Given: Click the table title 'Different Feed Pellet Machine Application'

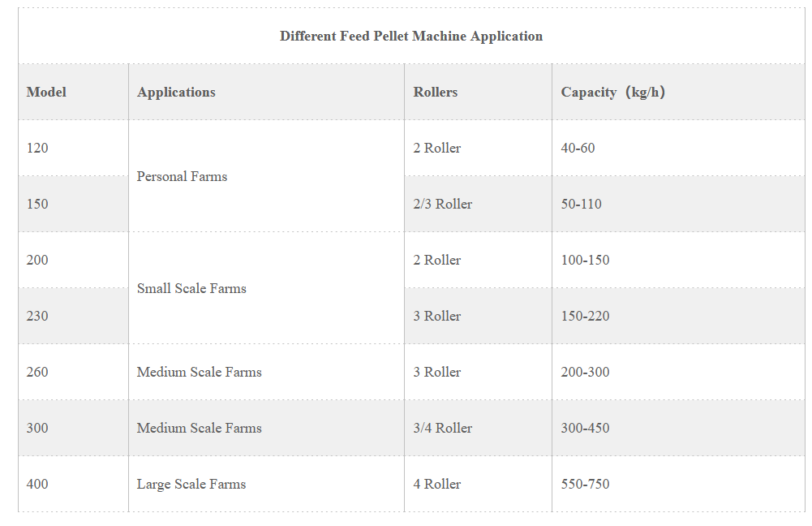Looking at the screenshot, I should 411,36.
